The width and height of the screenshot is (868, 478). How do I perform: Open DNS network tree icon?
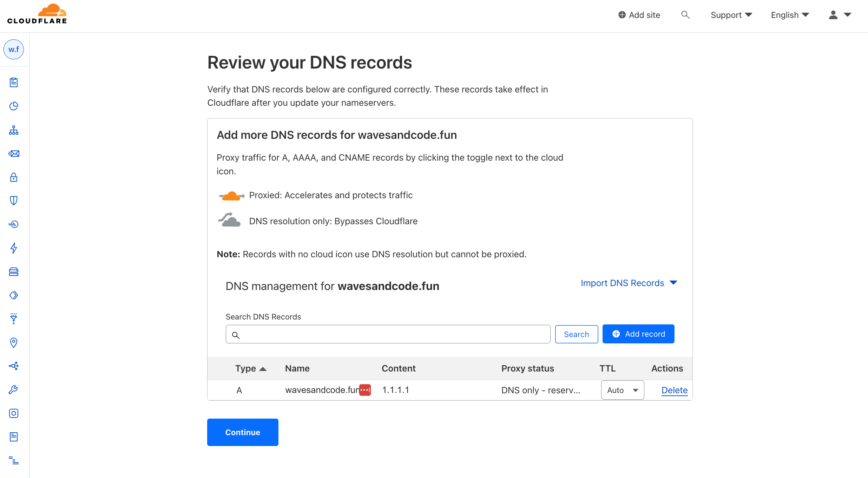tap(14, 130)
